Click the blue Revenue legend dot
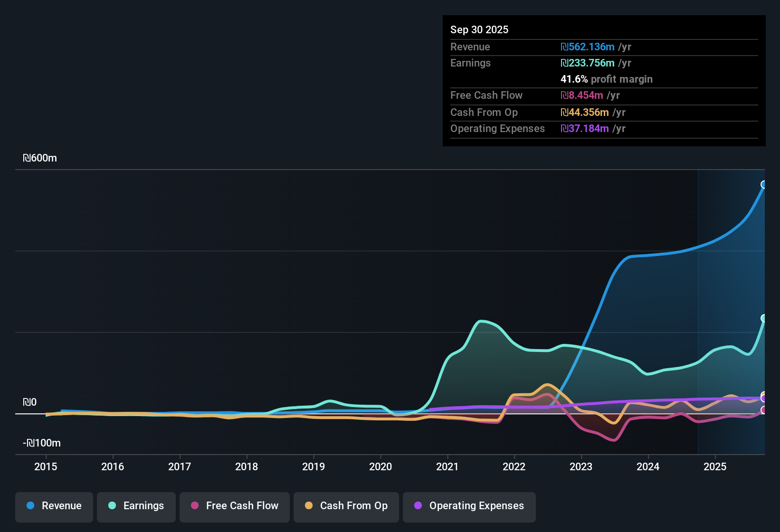The height and width of the screenshot is (532, 780). pos(30,506)
